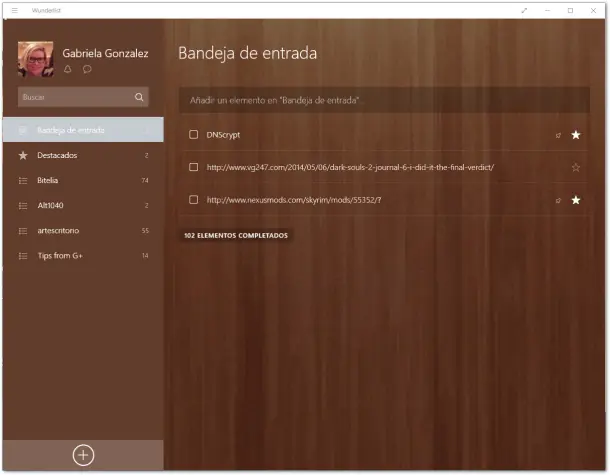
Task: Click the list icon beside Bitelia
Action: [23, 181]
